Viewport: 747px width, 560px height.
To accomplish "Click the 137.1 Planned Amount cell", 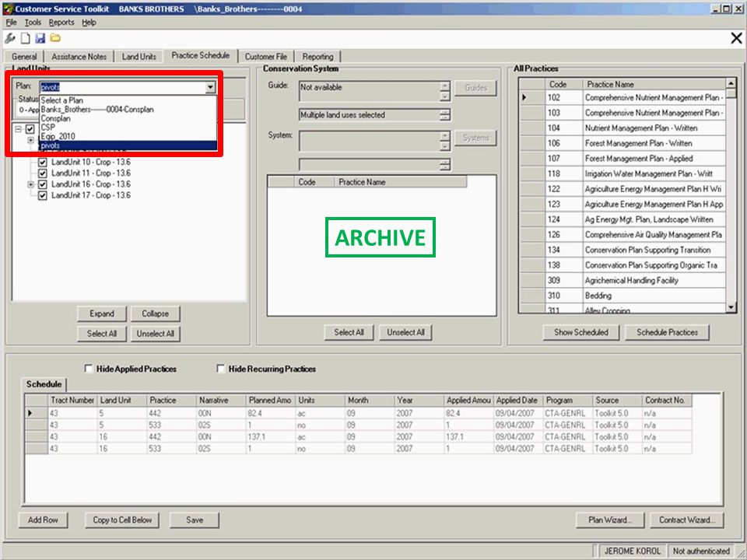I will click(270, 436).
